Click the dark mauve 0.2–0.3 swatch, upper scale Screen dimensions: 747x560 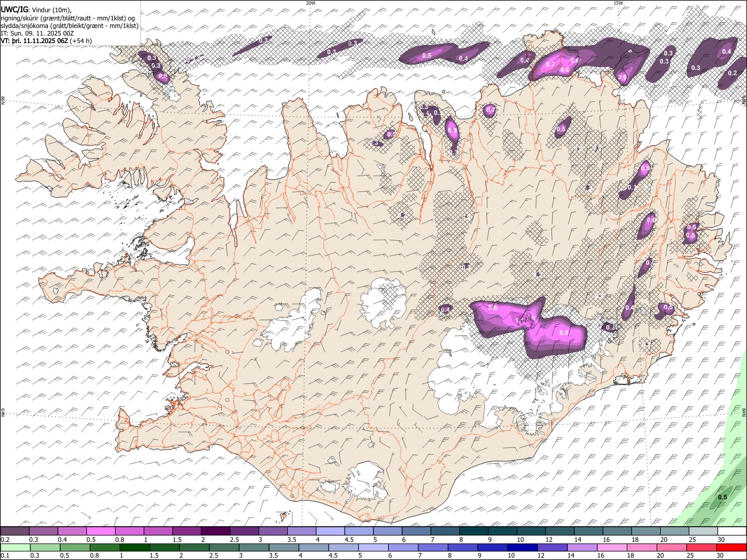[15, 531]
